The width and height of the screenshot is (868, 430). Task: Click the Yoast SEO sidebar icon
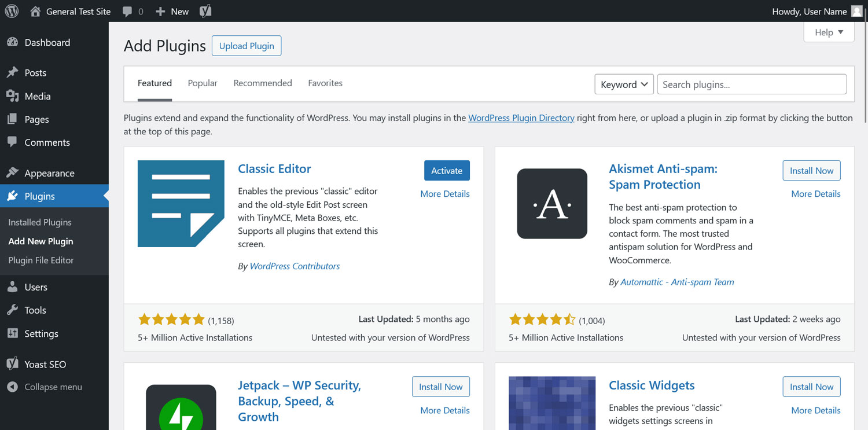point(12,363)
